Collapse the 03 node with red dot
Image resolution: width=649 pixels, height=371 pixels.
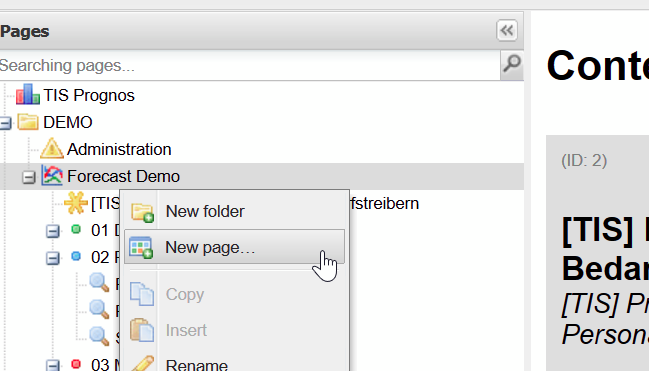coord(53,365)
